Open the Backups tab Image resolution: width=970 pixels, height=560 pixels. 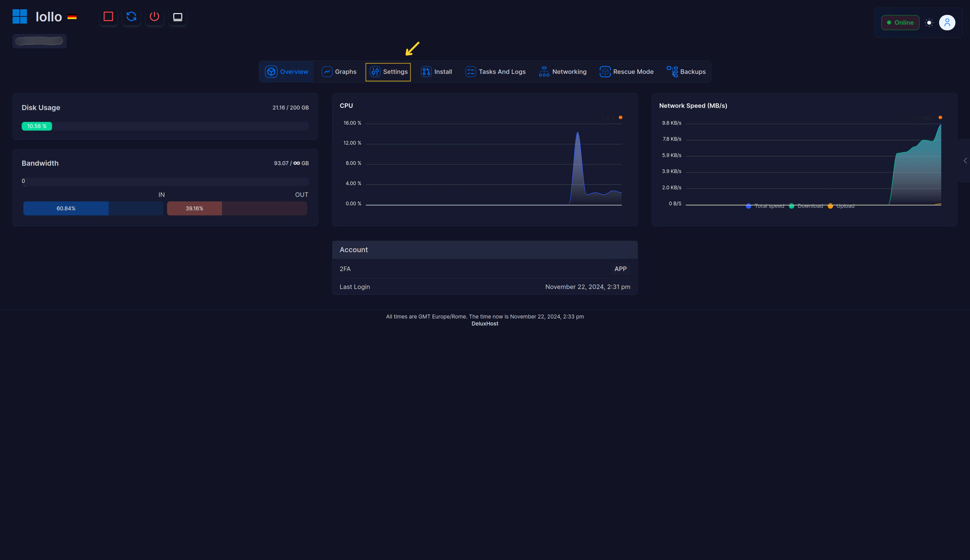click(x=686, y=72)
